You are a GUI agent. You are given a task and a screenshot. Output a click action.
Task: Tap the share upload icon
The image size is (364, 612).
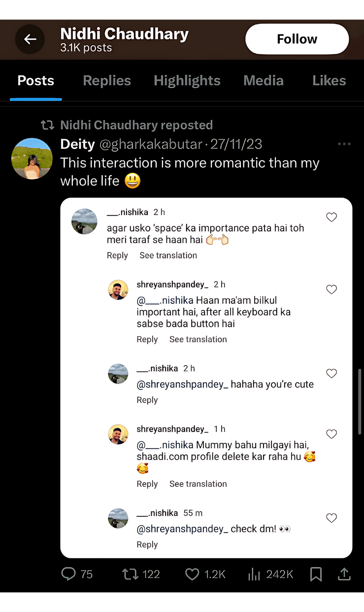tap(344, 574)
